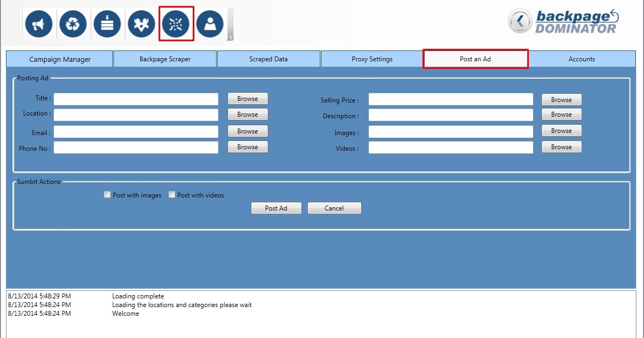Open the Accounts tab

582,59
